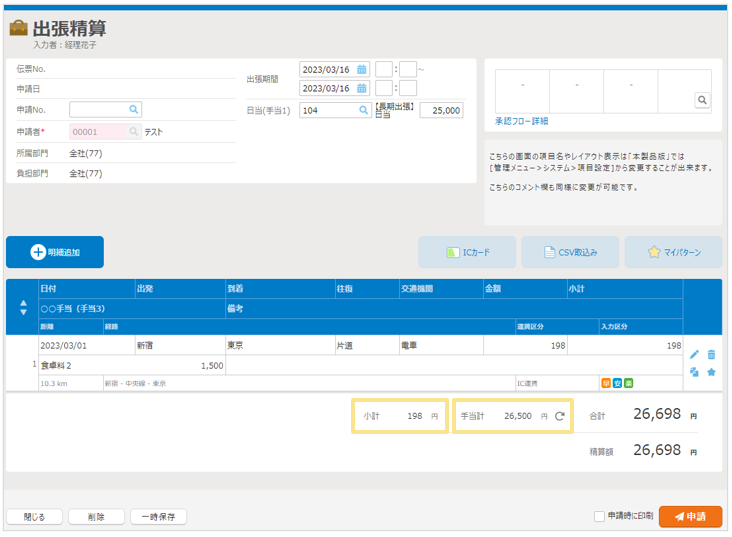732x537 pixels.
Task: Open マイパターン list
Action: (x=673, y=252)
